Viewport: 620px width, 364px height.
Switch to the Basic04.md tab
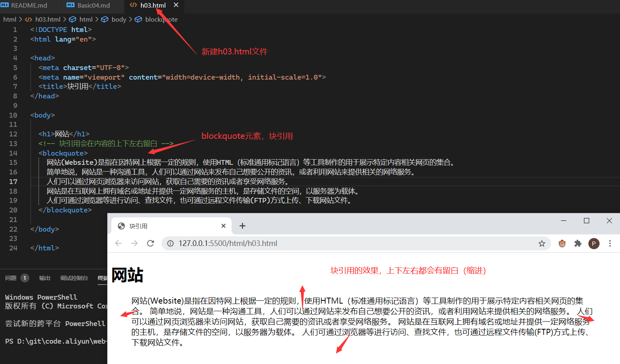pyautogui.click(x=93, y=5)
